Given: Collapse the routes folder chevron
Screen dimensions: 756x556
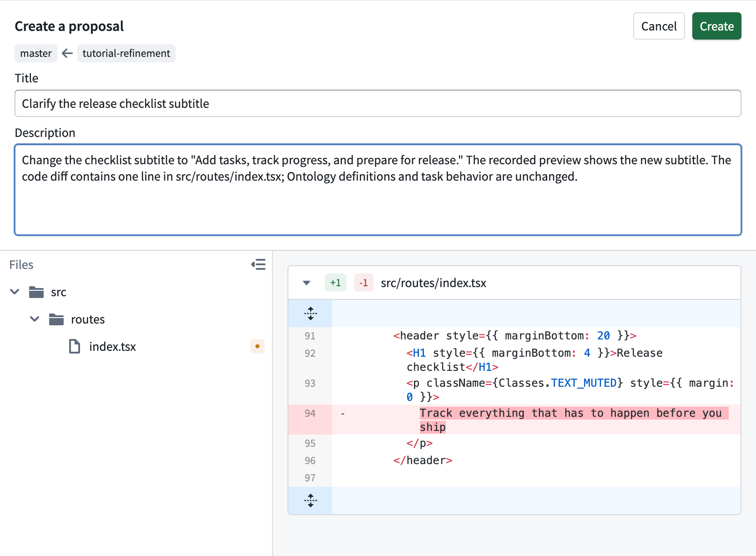Looking at the screenshot, I should [35, 319].
